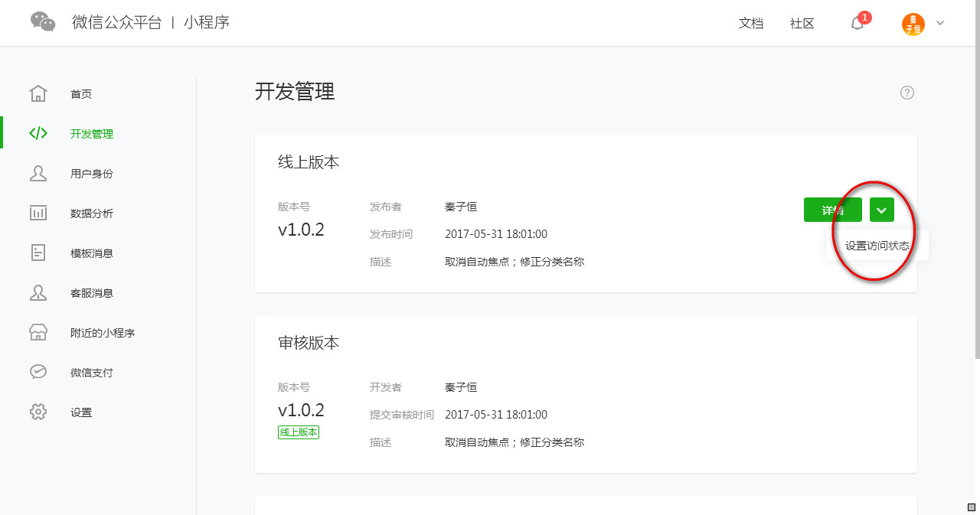Click the 发布者 name 秦子恒

(461, 207)
